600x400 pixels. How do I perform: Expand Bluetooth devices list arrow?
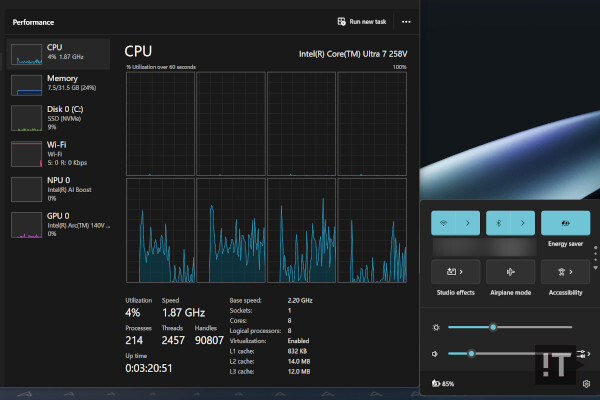(x=523, y=223)
